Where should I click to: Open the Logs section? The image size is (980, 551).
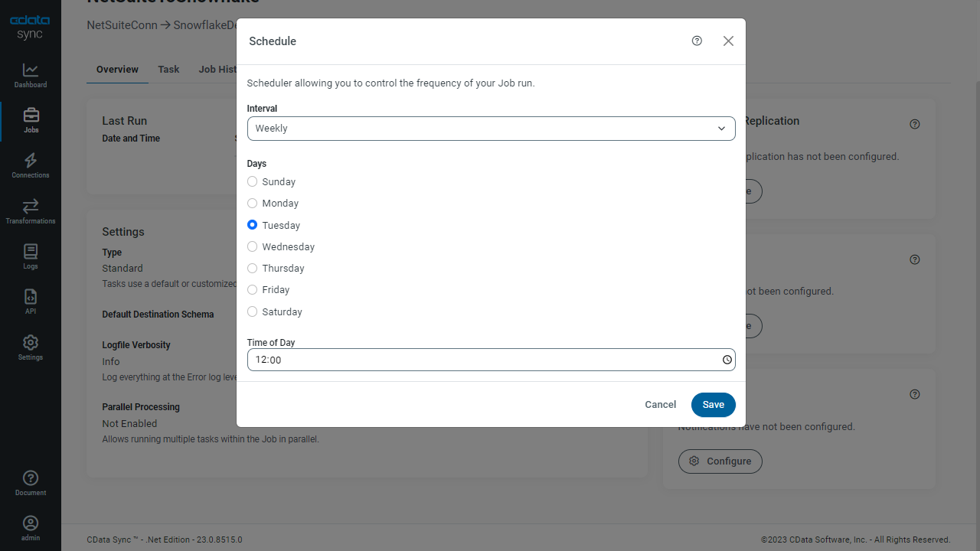click(31, 256)
